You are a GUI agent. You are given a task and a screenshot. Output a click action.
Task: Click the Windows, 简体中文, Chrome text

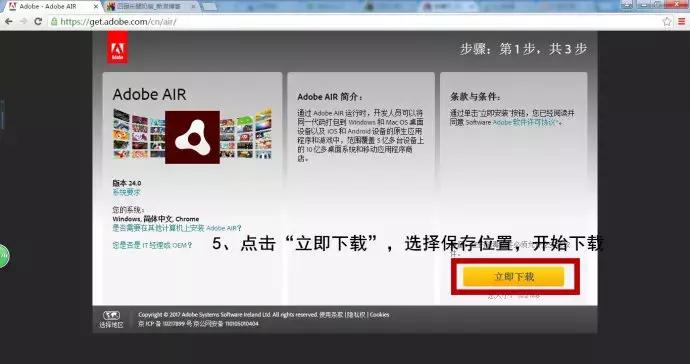point(156,219)
